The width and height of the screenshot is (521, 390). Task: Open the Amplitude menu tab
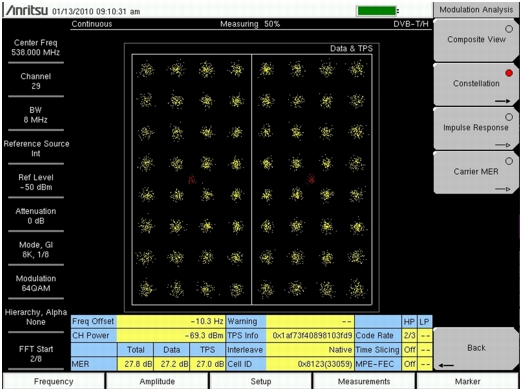tap(157, 381)
